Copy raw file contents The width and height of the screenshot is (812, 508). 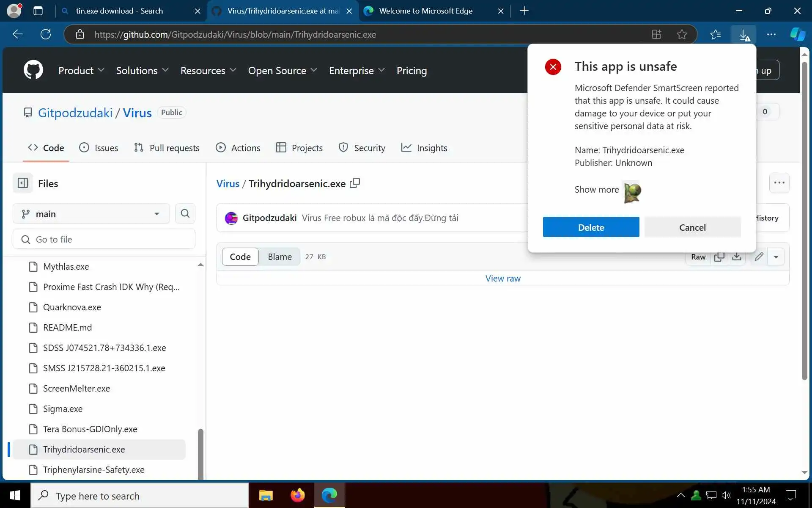coord(719,257)
